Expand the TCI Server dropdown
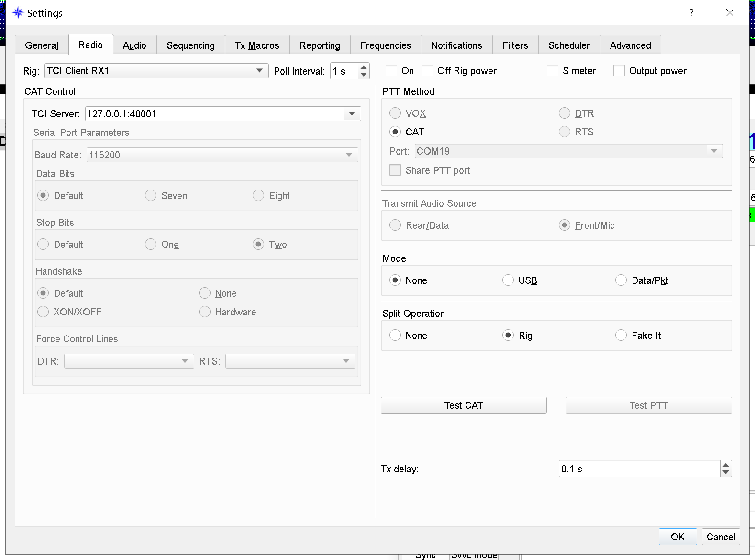 352,114
